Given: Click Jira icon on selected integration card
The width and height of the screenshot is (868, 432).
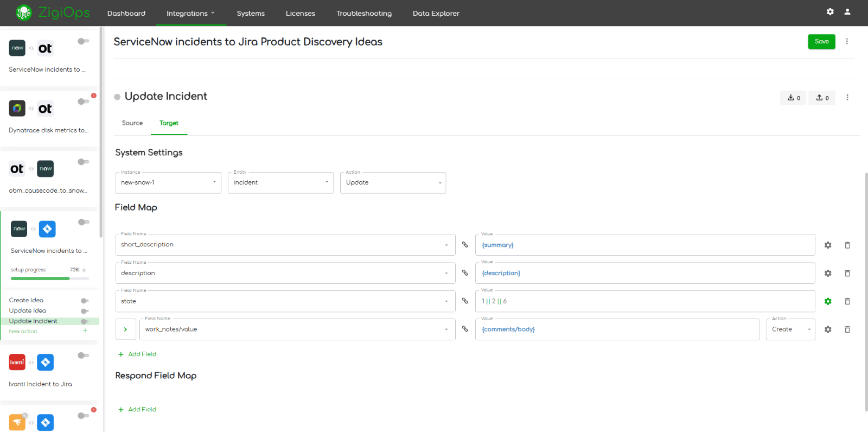Looking at the screenshot, I should [47, 229].
